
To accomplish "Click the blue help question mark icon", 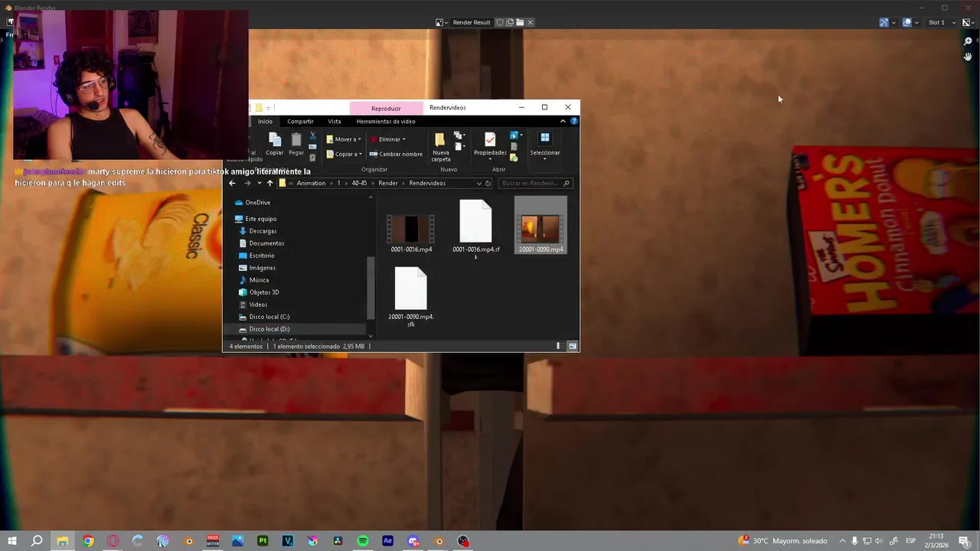I will point(574,121).
